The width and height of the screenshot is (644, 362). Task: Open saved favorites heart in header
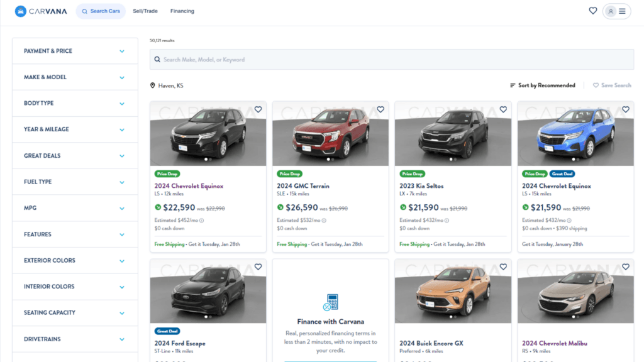tap(592, 11)
